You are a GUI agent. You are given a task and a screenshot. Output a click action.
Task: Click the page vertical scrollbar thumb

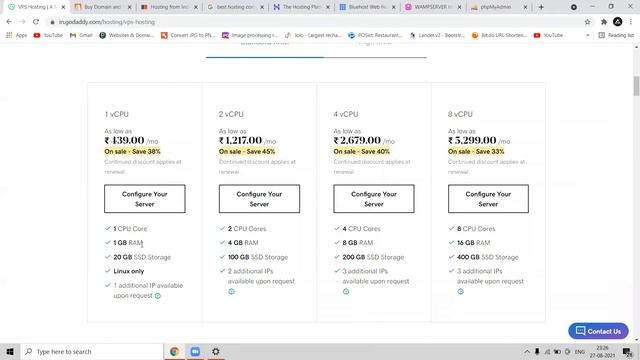tap(636, 86)
